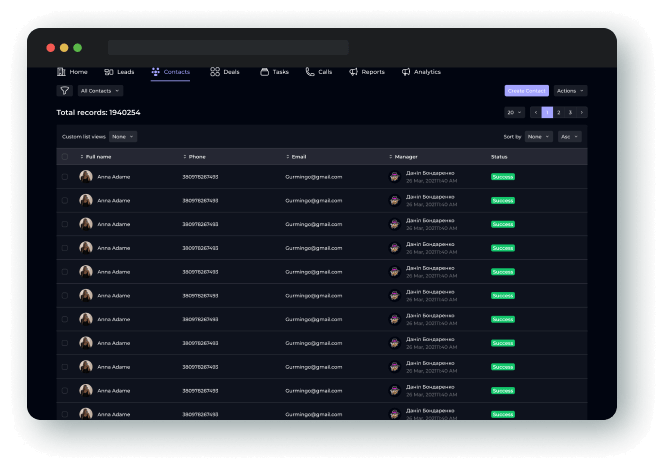Switch to the Contacts tab
This screenshot has height=468, width=657.
(170, 72)
